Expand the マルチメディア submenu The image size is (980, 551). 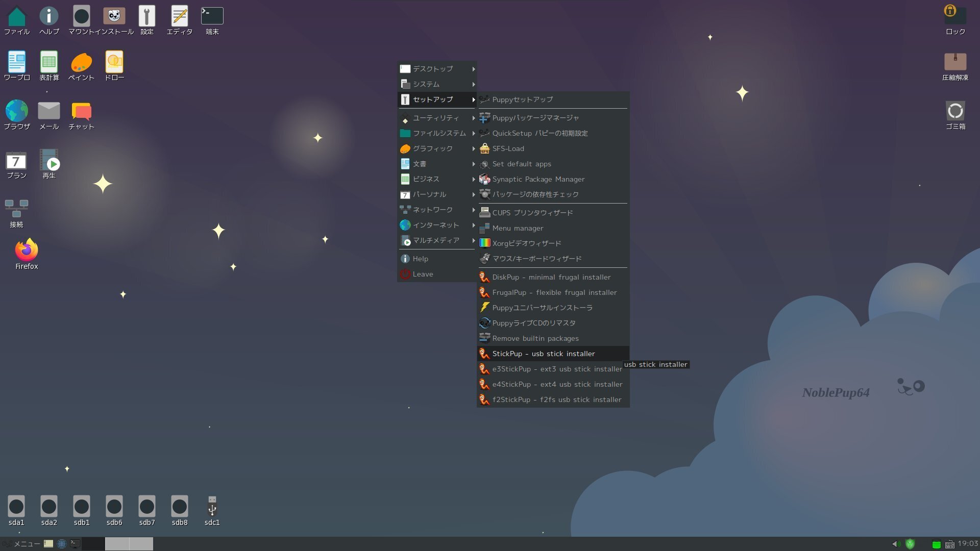[437, 240]
